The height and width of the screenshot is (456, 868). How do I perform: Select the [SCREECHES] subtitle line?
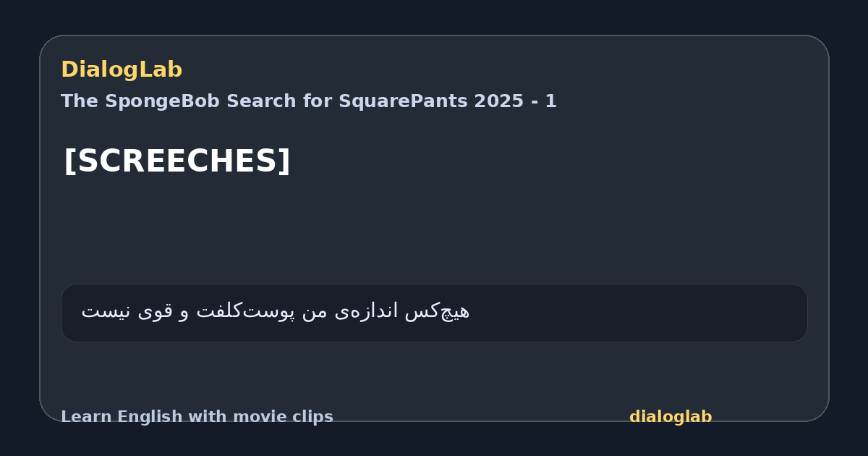click(177, 161)
